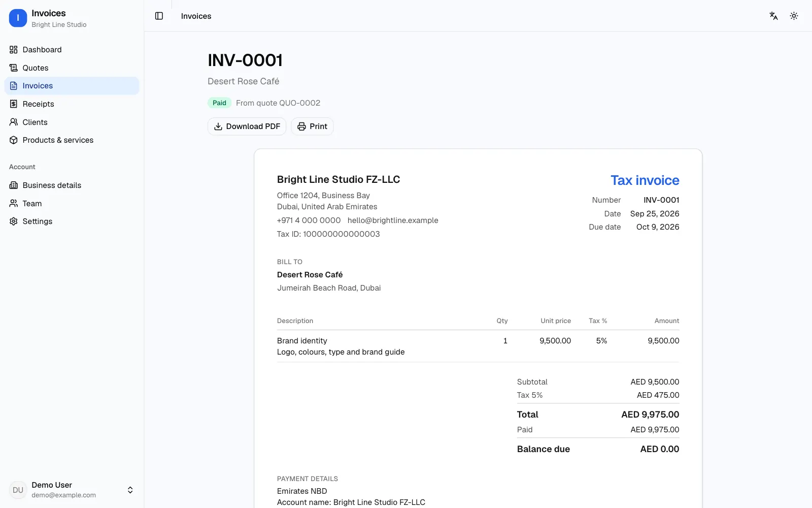The height and width of the screenshot is (508, 812).
Task: Open Products & services page
Action: [72, 140]
